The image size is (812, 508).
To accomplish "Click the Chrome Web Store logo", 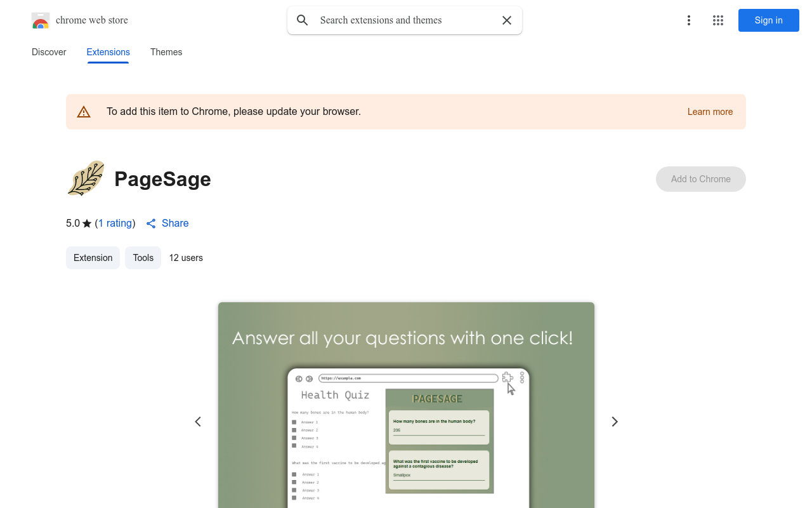I will [41, 20].
